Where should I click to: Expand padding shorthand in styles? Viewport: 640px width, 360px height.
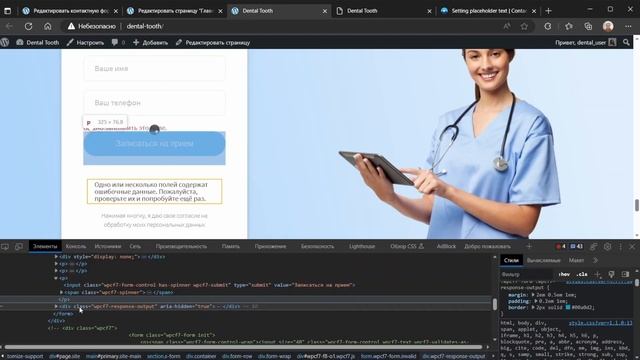click(x=536, y=301)
